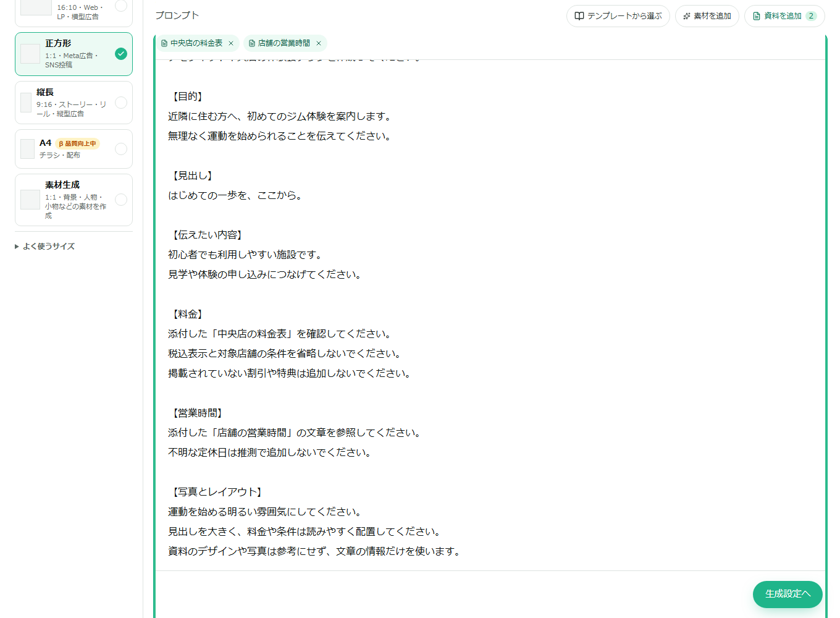Click the line starting 資料のデザインや写真は参考にせず

[x=314, y=551]
